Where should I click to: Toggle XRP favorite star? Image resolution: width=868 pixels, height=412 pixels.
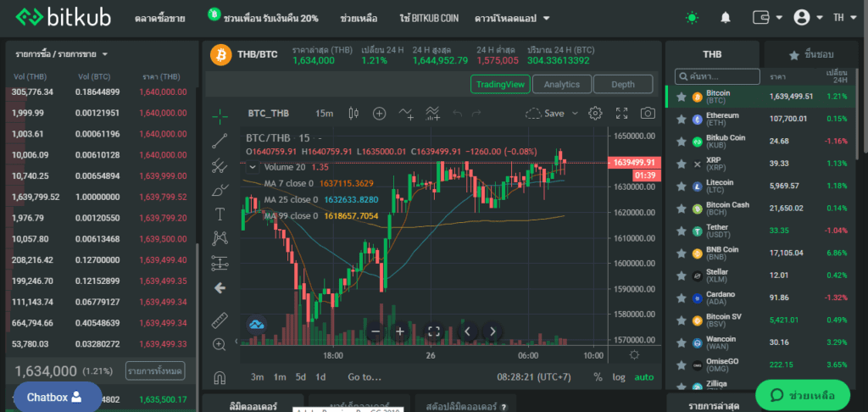(x=682, y=164)
